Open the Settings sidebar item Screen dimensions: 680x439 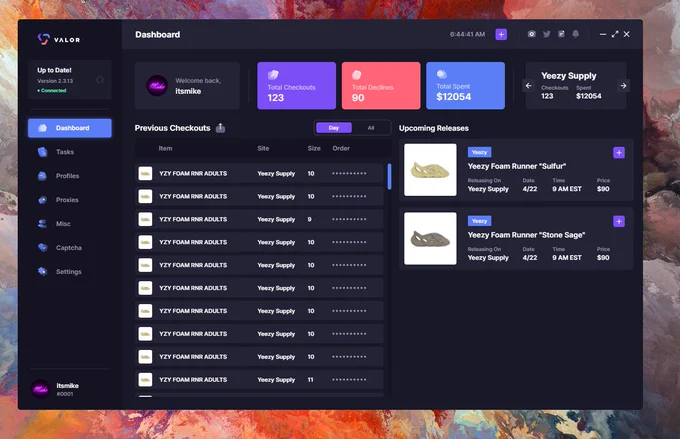click(x=70, y=272)
